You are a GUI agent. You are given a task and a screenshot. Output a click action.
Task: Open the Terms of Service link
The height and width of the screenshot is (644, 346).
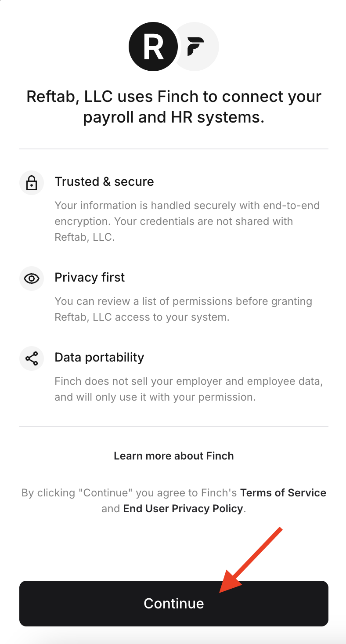[283, 492]
